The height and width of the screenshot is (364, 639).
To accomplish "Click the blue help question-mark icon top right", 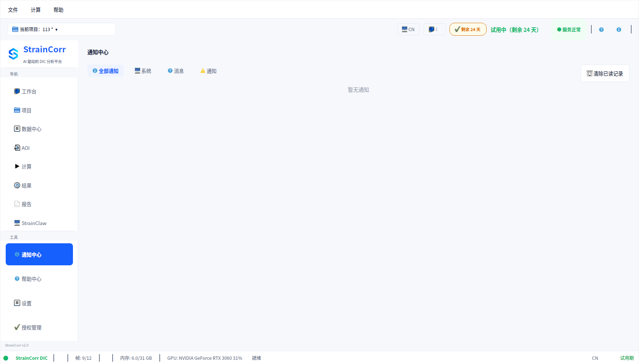I will pyautogui.click(x=601, y=30).
